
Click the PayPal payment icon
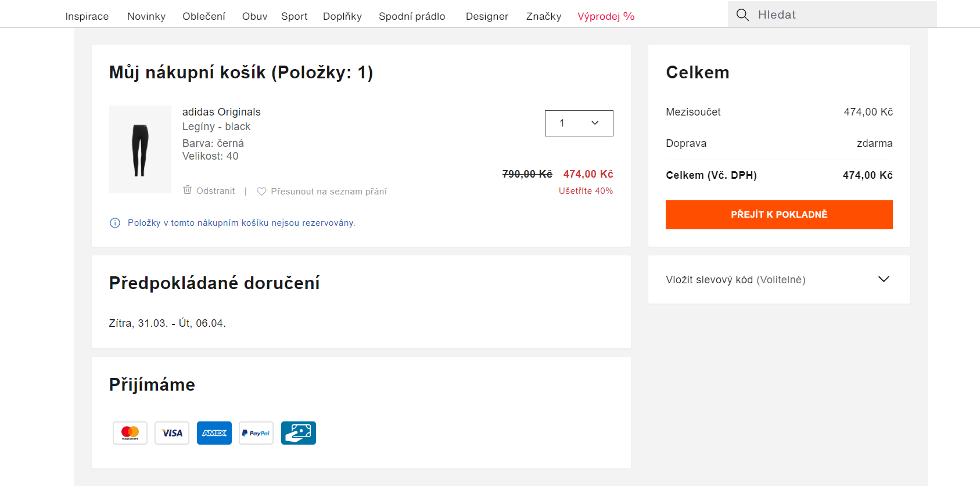256,432
